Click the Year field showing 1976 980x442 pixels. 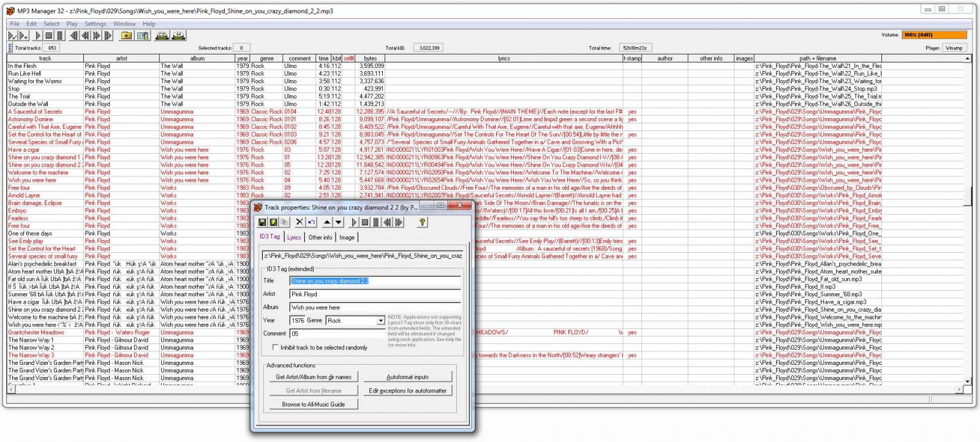(x=297, y=320)
